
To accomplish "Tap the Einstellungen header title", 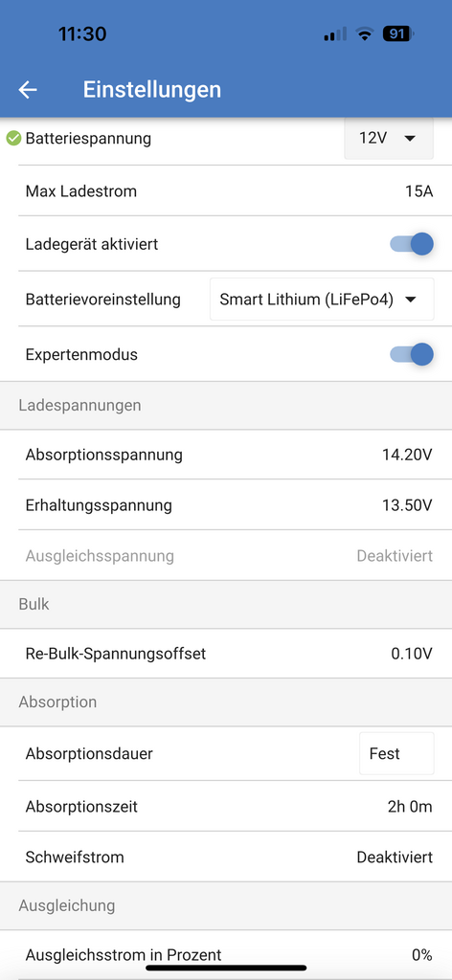I will [x=152, y=89].
